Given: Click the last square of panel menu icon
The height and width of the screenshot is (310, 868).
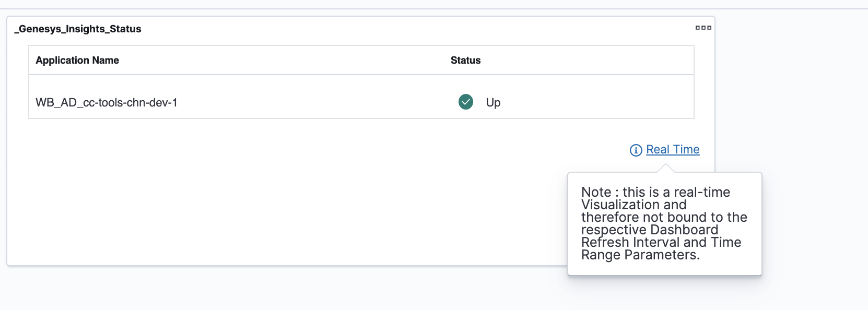Looking at the screenshot, I should [x=709, y=28].
